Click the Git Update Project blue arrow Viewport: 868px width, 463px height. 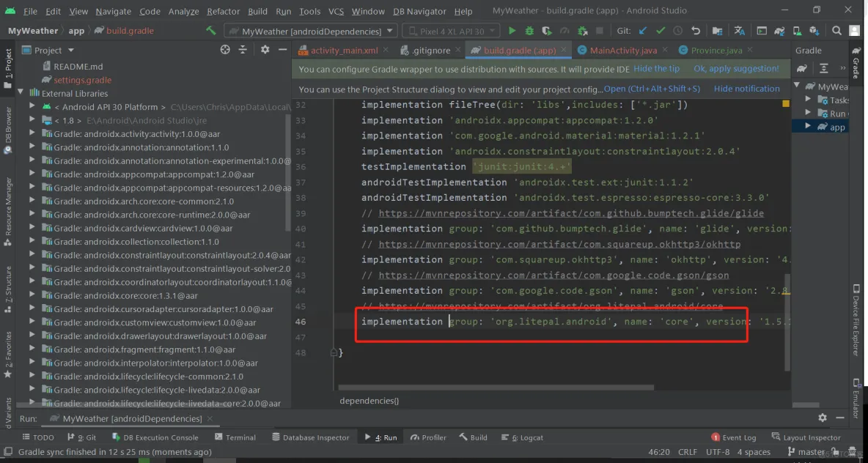pyautogui.click(x=643, y=31)
